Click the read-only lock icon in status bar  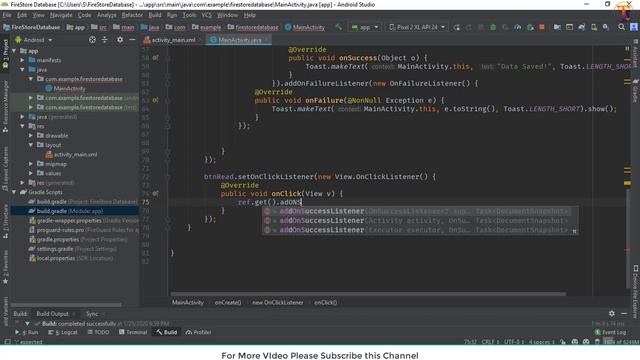tap(563, 342)
